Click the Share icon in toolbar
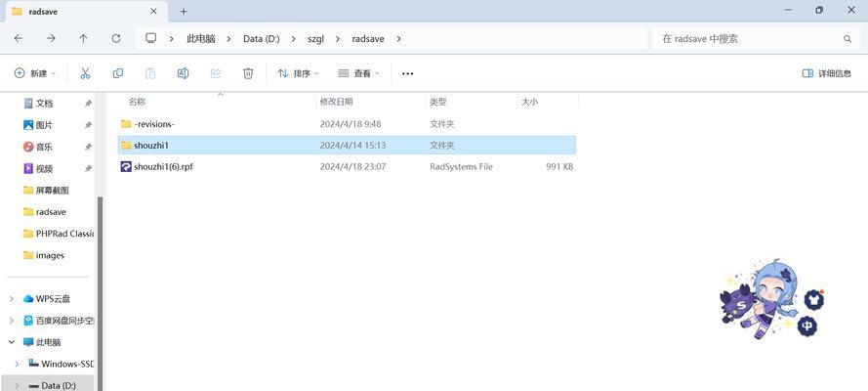The image size is (868, 391). [216, 73]
